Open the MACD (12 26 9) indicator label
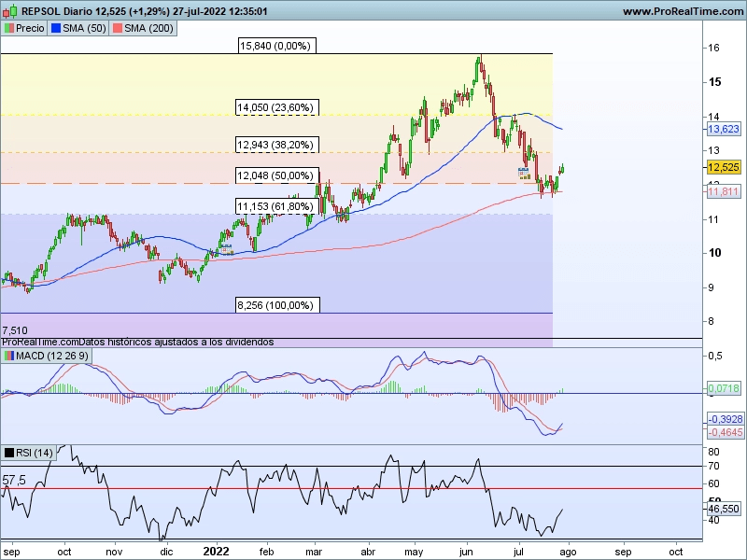The width and height of the screenshot is (747, 560). pos(46,356)
